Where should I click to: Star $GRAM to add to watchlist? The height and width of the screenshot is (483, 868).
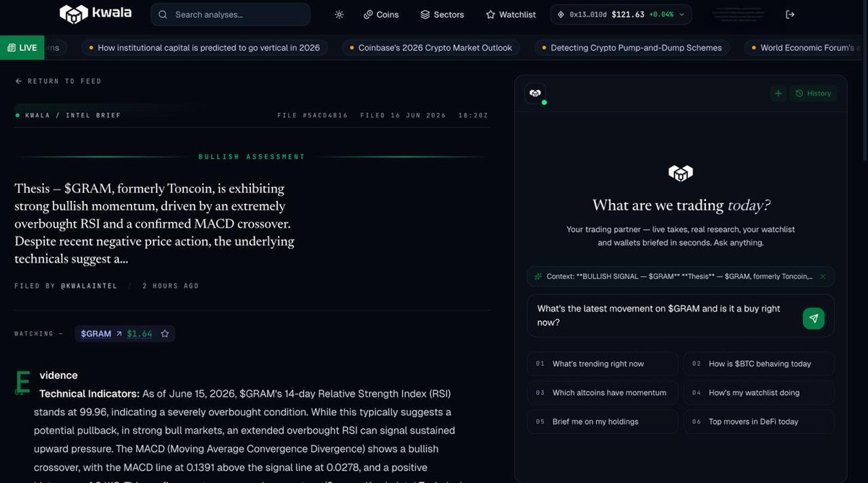[165, 334]
